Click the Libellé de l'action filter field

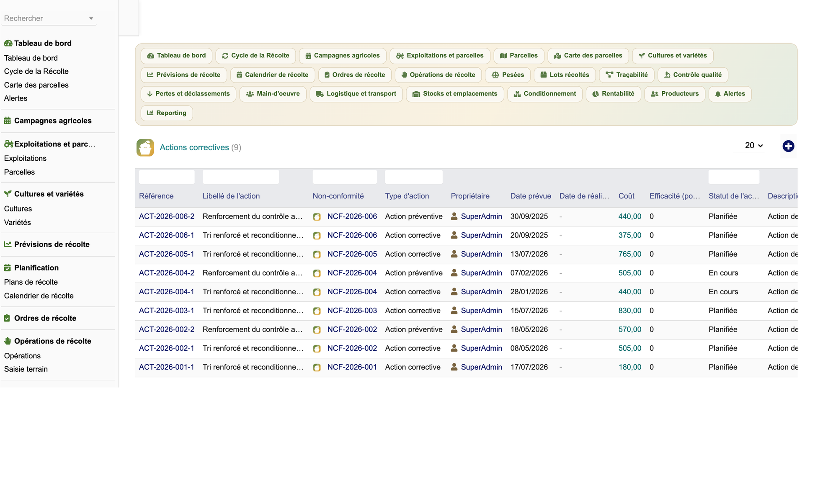[x=241, y=177]
